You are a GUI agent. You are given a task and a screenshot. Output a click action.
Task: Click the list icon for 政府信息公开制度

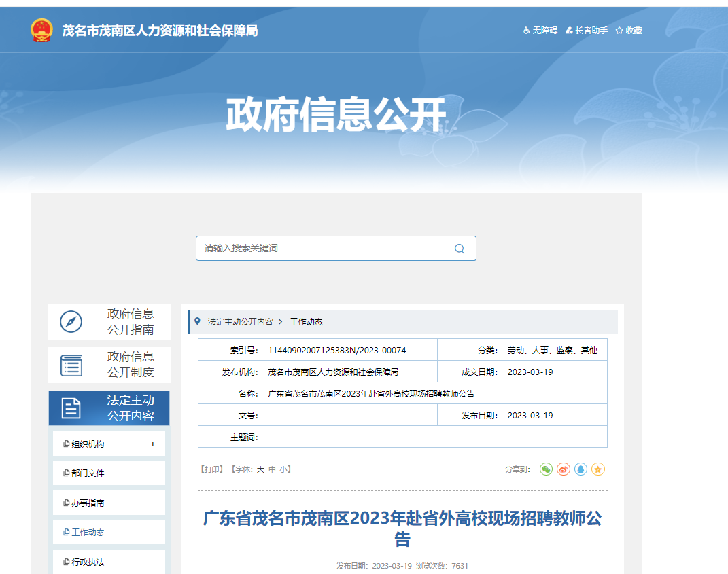point(71,365)
